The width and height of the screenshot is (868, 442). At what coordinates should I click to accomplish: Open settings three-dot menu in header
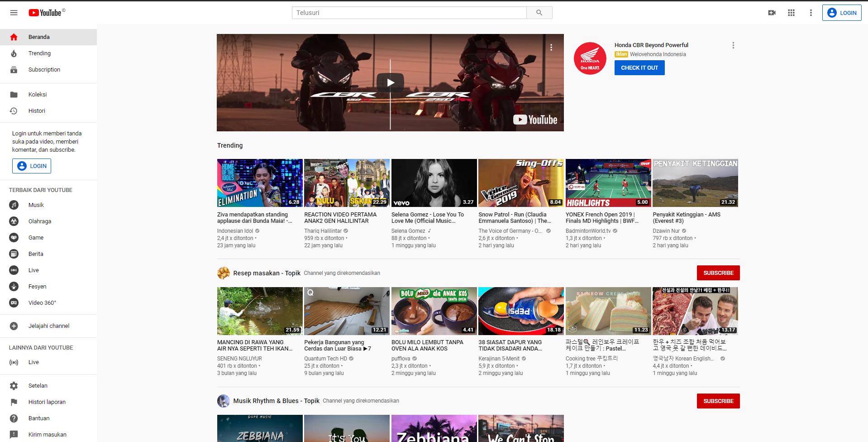point(811,13)
